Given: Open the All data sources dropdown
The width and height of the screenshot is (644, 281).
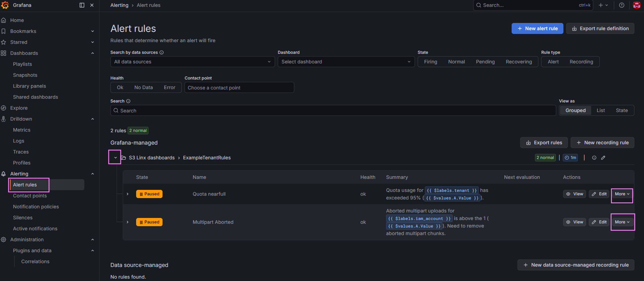Looking at the screenshot, I should pos(192,62).
